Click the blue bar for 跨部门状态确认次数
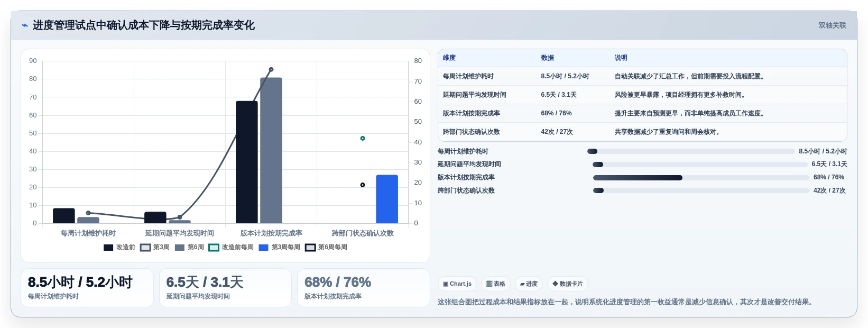Image resolution: width=868 pixels, height=328 pixels. pos(387,199)
